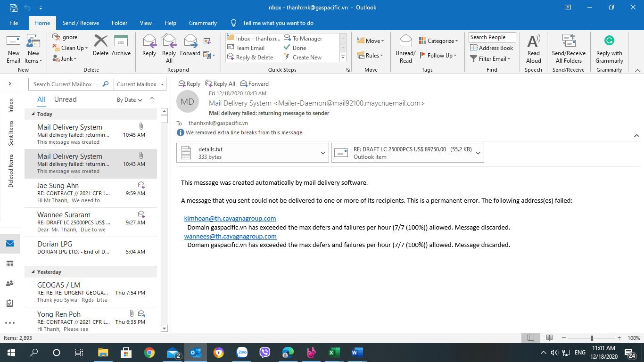Click the Search People field
Screen dimensions: 644x362
[x=492, y=37]
